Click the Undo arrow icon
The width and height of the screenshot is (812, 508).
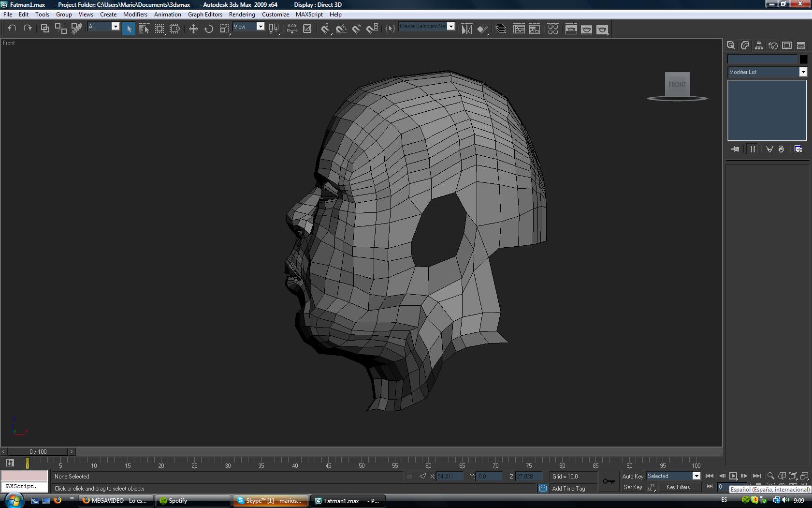coord(12,29)
